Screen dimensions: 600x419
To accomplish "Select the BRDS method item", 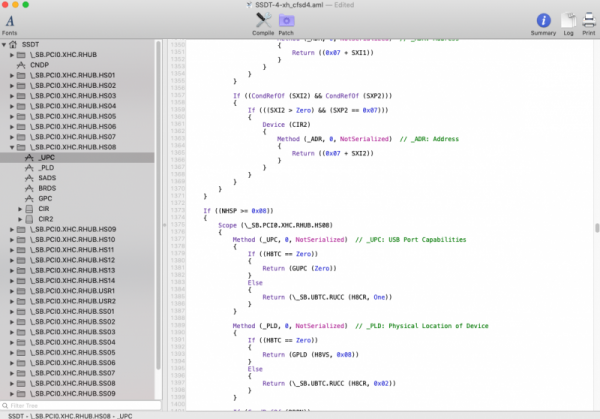I will [47, 188].
